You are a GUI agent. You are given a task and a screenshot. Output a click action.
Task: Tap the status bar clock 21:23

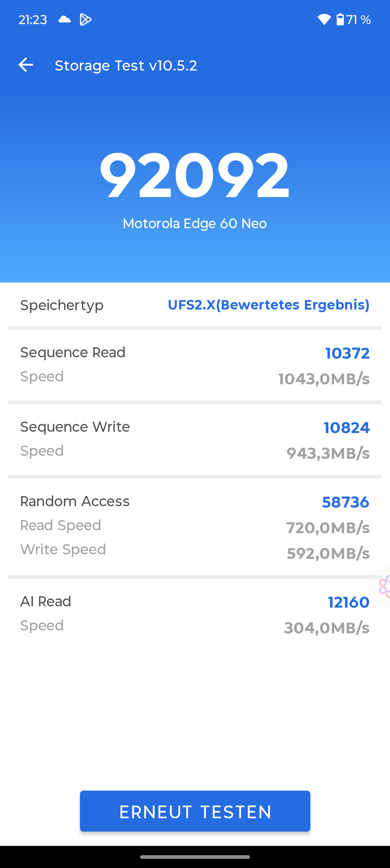pos(33,20)
